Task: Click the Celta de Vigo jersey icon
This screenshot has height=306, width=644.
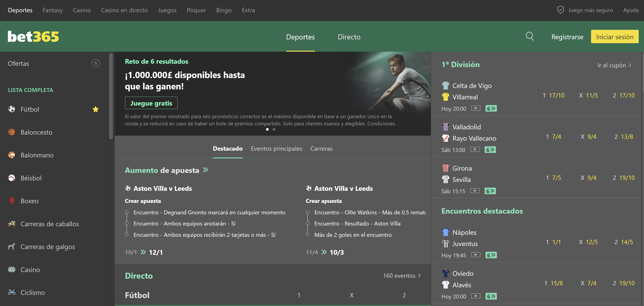Action: (x=445, y=86)
